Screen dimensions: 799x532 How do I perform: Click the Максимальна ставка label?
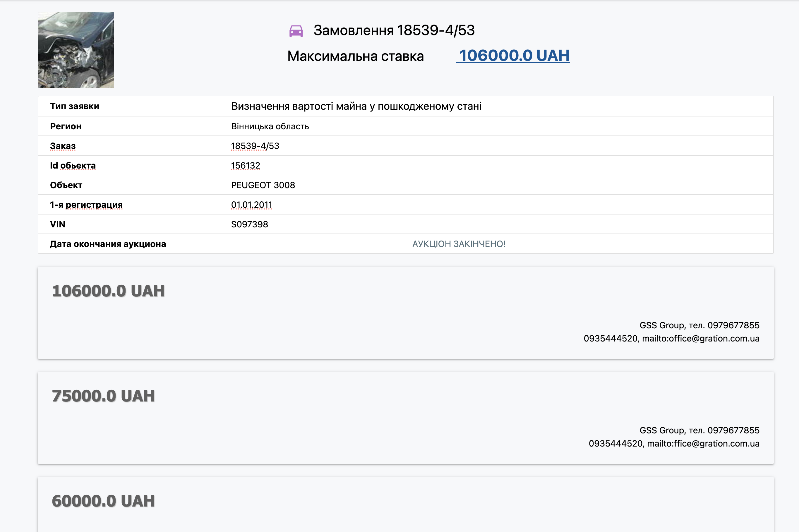point(355,56)
